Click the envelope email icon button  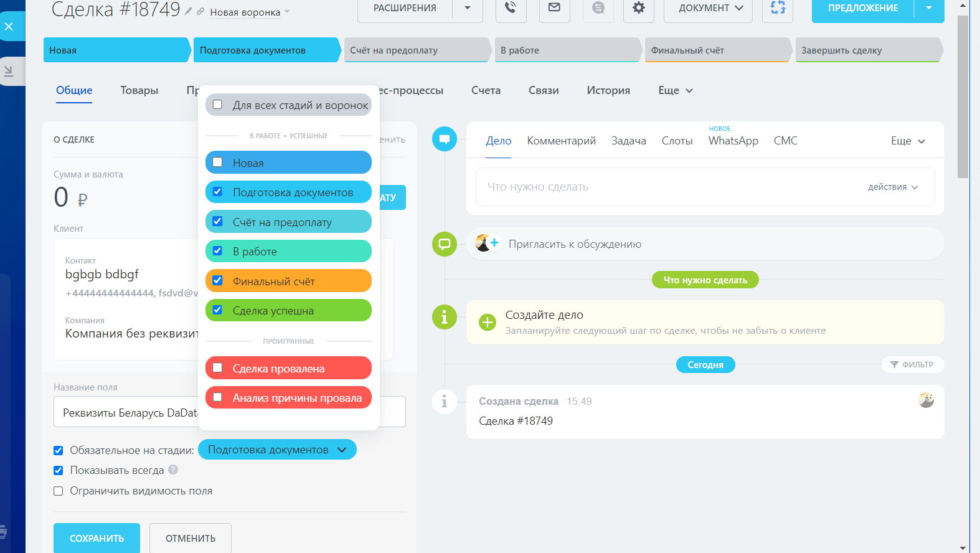[x=555, y=8]
